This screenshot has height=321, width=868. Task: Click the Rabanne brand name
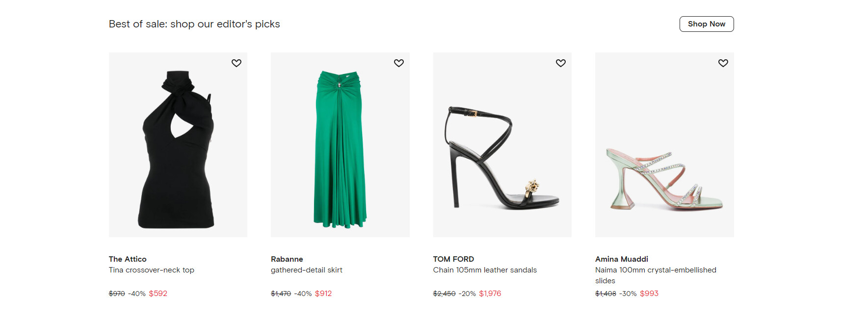[287, 259]
